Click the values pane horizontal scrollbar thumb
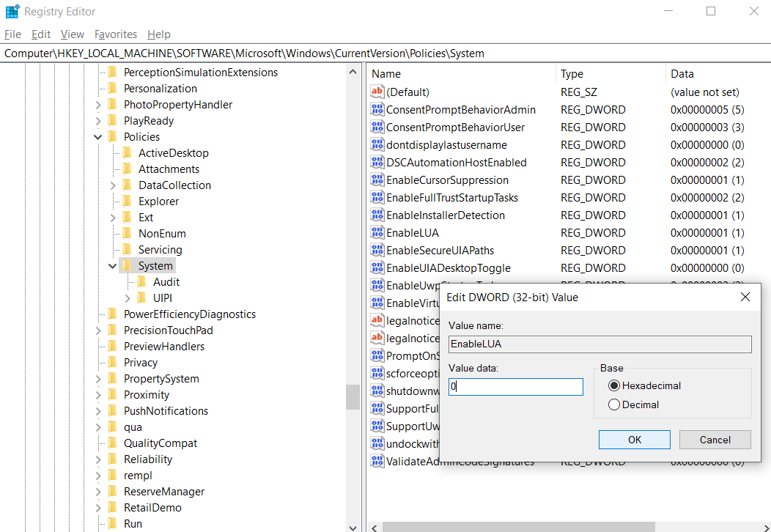The width and height of the screenshot is (771, 532). (x=518, y=527)
